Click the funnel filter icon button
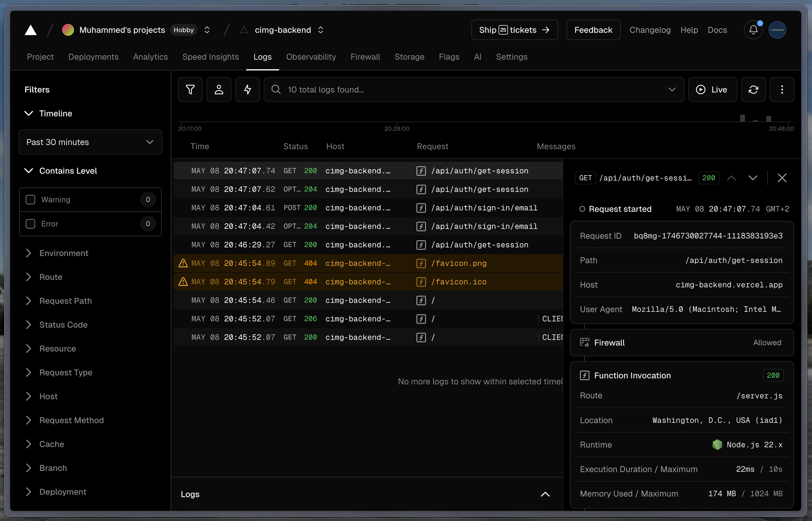This screenshot has height=521, width=812. click(x=190, y=90)
